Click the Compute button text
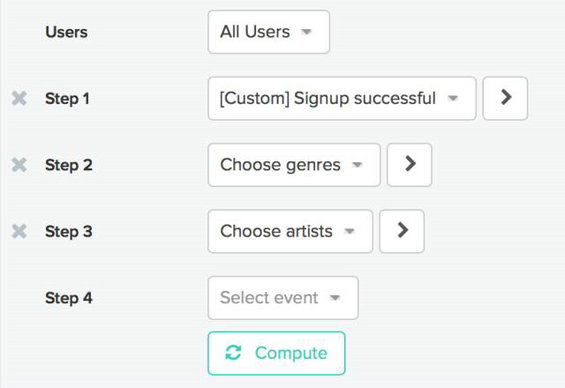565x388 pixels. (291, 353)
